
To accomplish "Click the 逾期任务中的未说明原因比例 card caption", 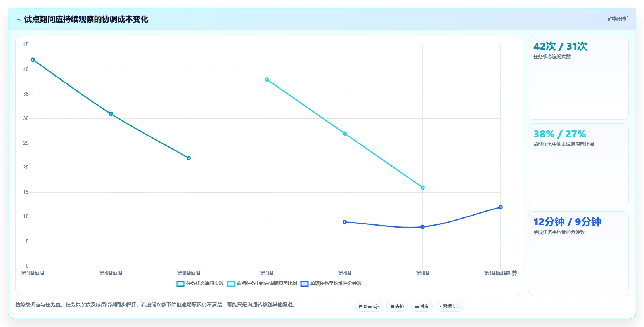I will coord(564,144).
